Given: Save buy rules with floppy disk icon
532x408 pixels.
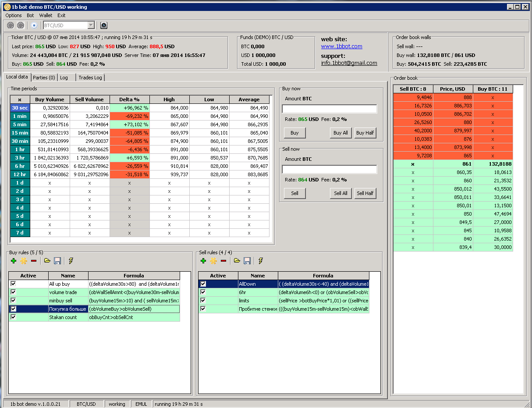Looking at the screenshot, I should [x=57, y=261].
